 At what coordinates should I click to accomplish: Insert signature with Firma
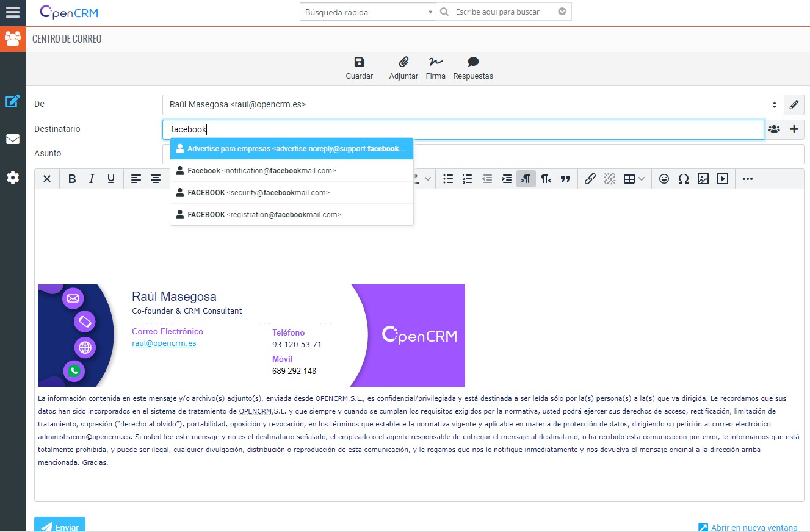click(x=435, y=68)
